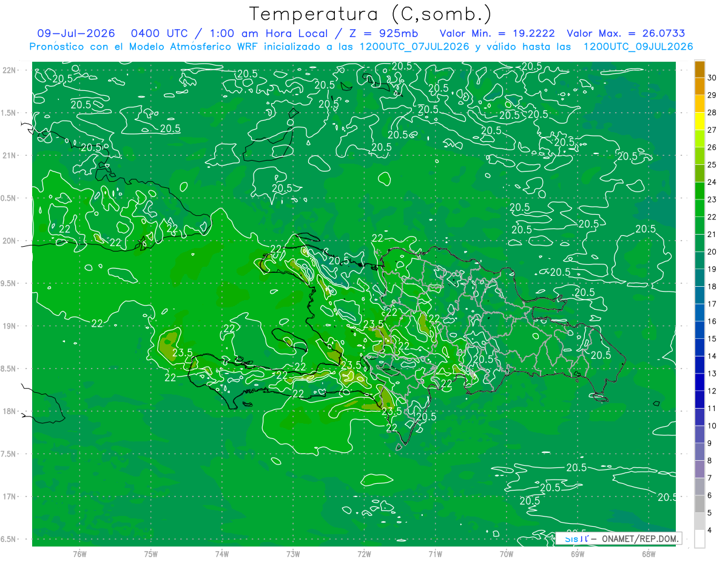Click the '73W' longitude axis label
The height and width of the screenshot is (562, 728).
293,554
